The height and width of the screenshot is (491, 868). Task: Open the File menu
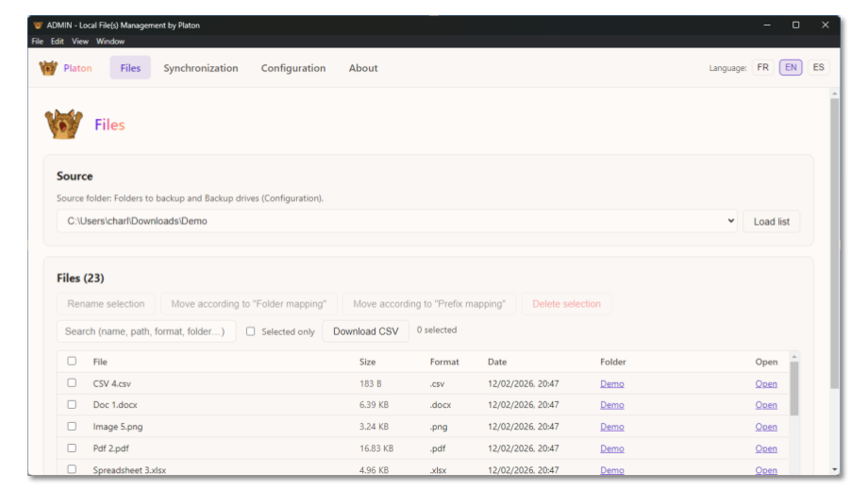[x=37, y=42]
